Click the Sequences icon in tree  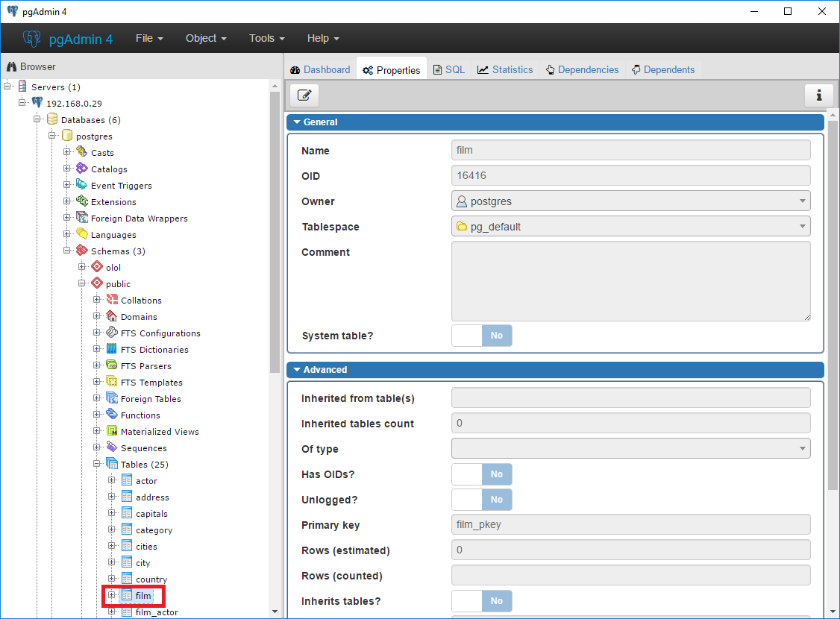112,447
